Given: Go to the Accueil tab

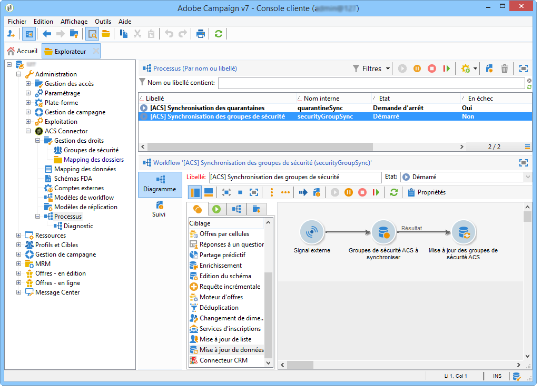Looking at the screenshot, I should point(23,51).
